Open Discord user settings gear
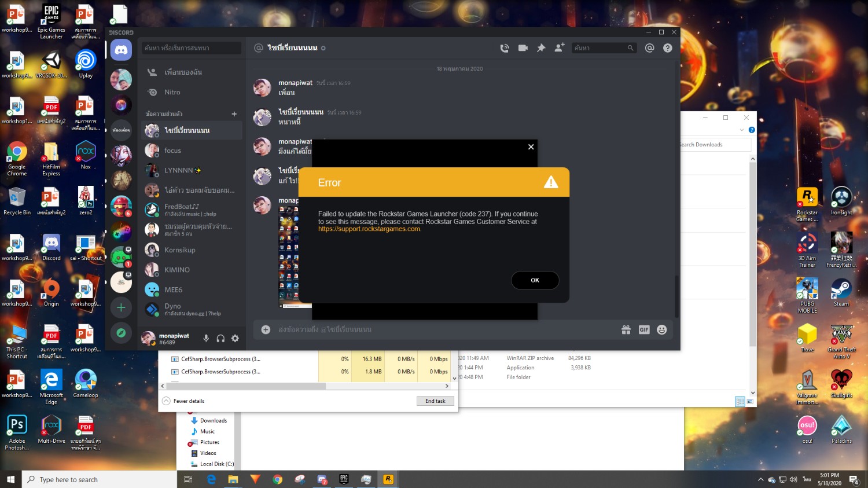Screen dimensions: 868x488 235,338
